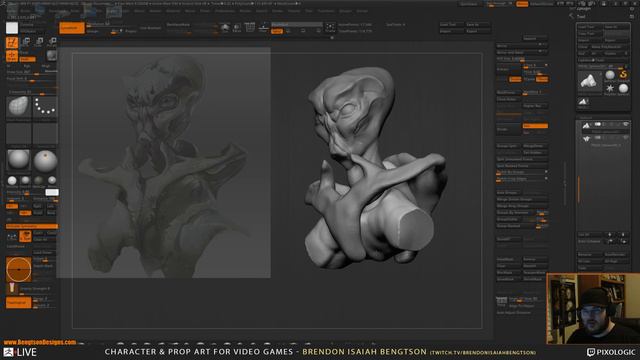Select the Sphere3D tool icon
The image size is (640, 360).
coord(623,88)
